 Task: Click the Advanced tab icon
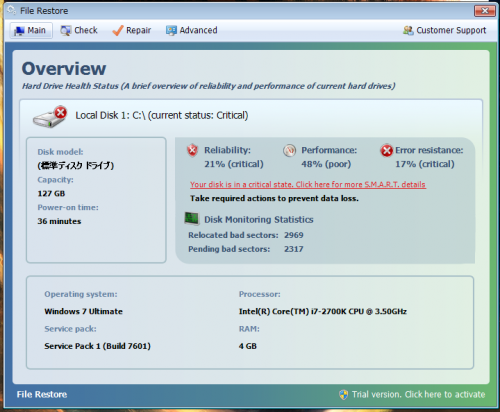tap(171, 31)
